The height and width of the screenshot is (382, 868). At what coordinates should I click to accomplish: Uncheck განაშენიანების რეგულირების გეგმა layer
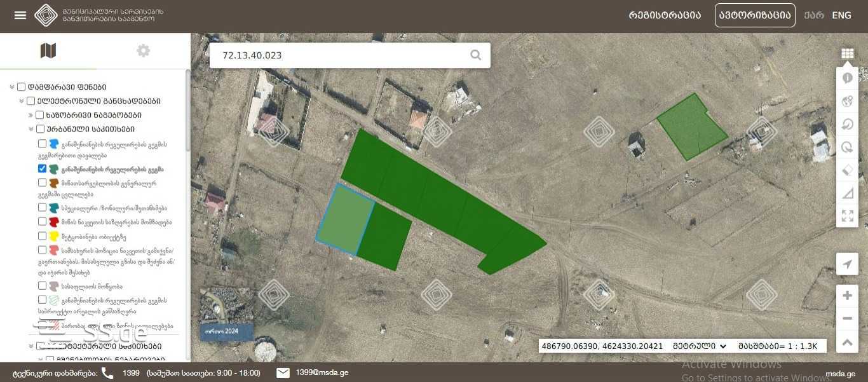[43, 169]
